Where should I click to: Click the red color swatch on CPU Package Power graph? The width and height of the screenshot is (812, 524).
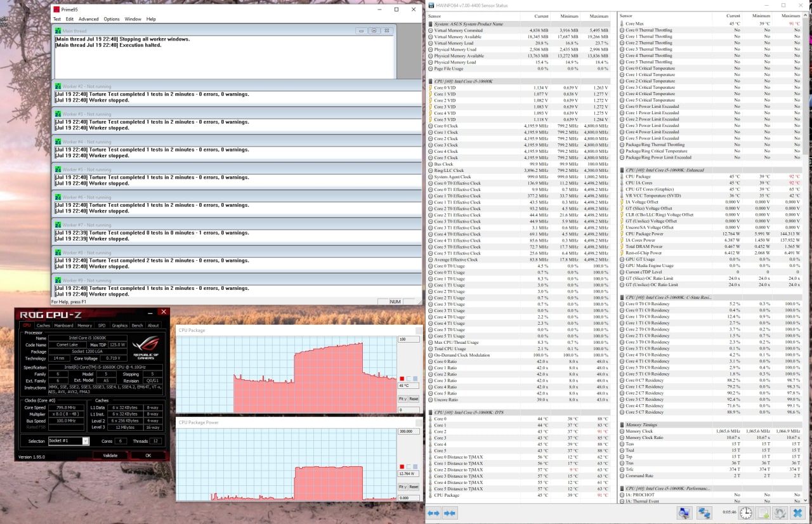coord(402,467)
